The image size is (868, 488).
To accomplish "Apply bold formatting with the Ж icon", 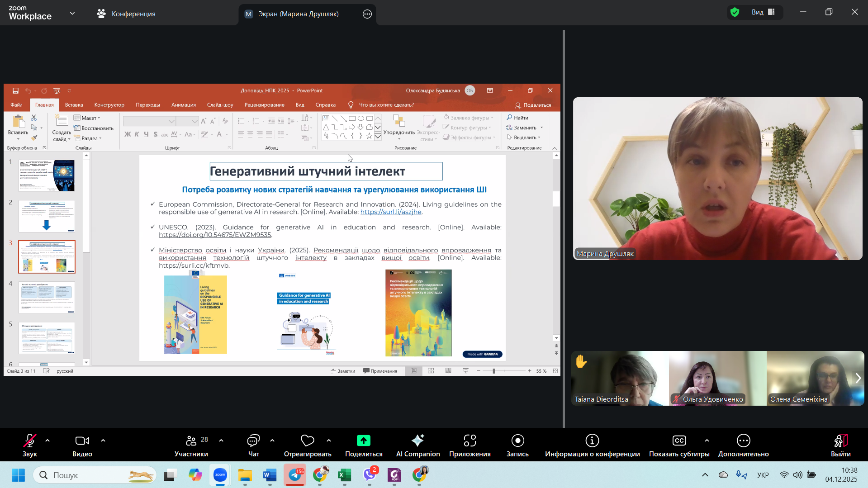I will 128,134.
